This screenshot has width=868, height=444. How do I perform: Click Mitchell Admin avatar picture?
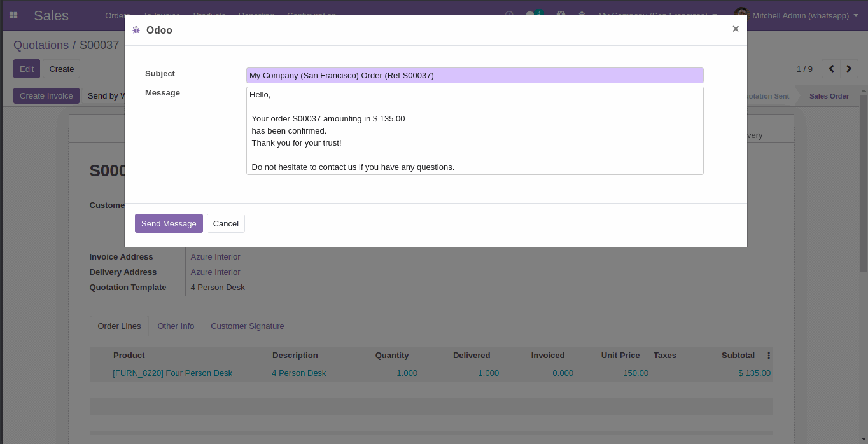(x=741, y=14)
